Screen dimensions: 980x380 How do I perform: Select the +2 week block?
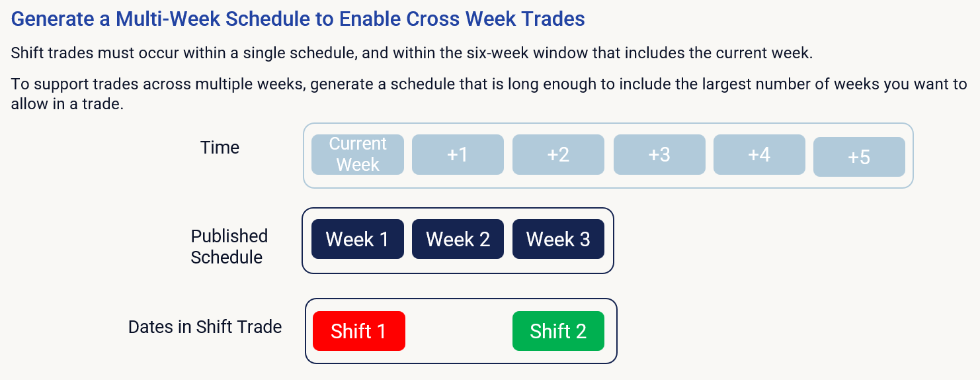(558, 155)
